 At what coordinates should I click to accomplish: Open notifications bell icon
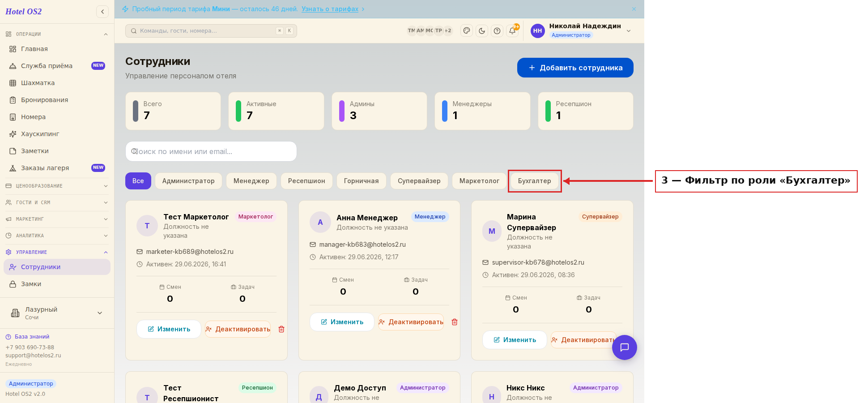[512, 31]
